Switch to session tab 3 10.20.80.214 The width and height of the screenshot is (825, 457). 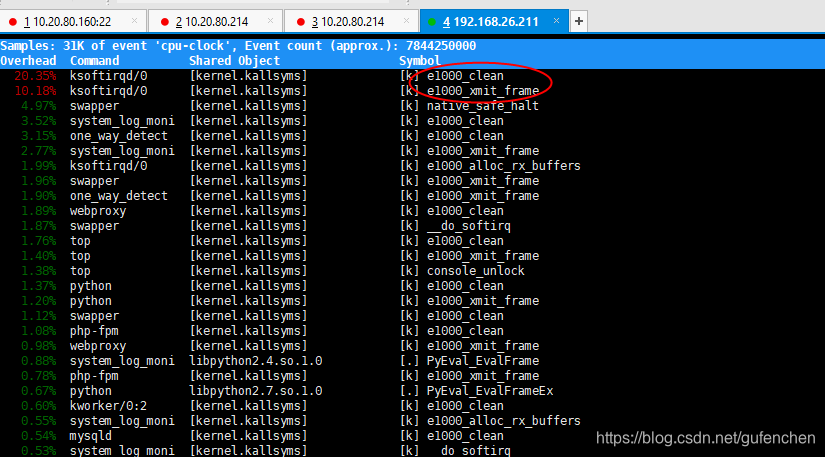351,22
